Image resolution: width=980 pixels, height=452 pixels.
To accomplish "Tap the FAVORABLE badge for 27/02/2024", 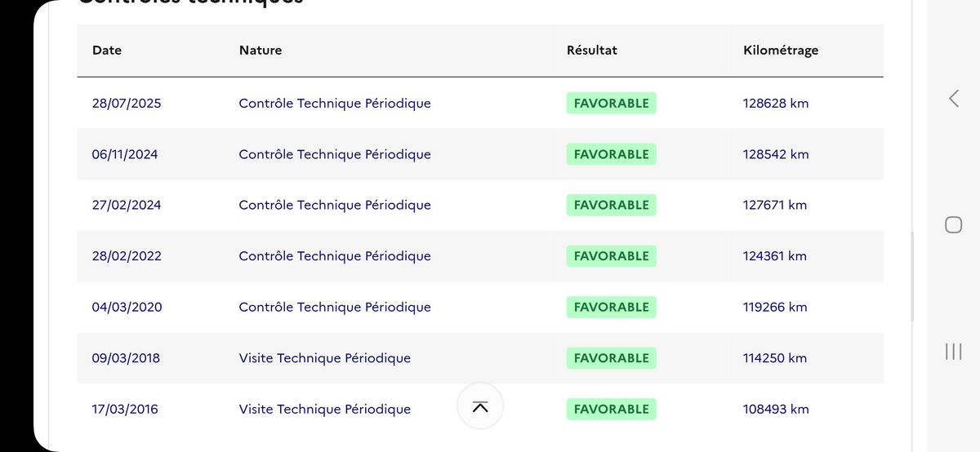I will coord(611,205).
